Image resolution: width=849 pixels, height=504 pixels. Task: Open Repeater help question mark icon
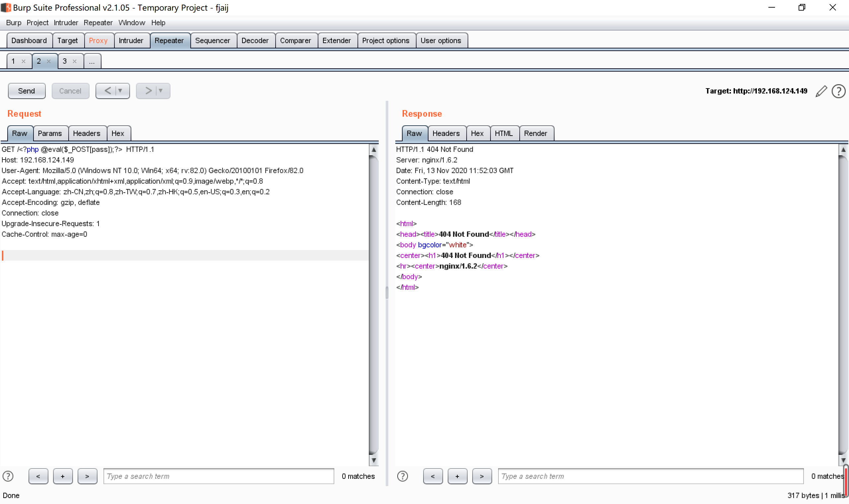[x=838, y=91]
